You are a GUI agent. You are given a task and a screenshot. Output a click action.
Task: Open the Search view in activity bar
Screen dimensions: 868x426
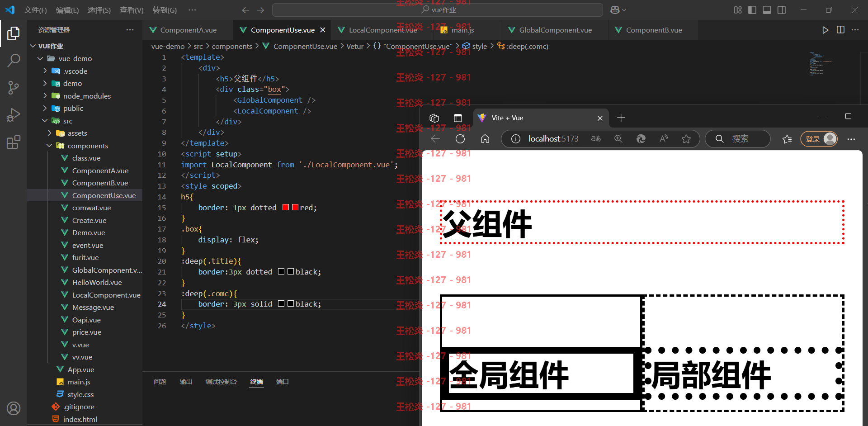[x=14, y=60]
